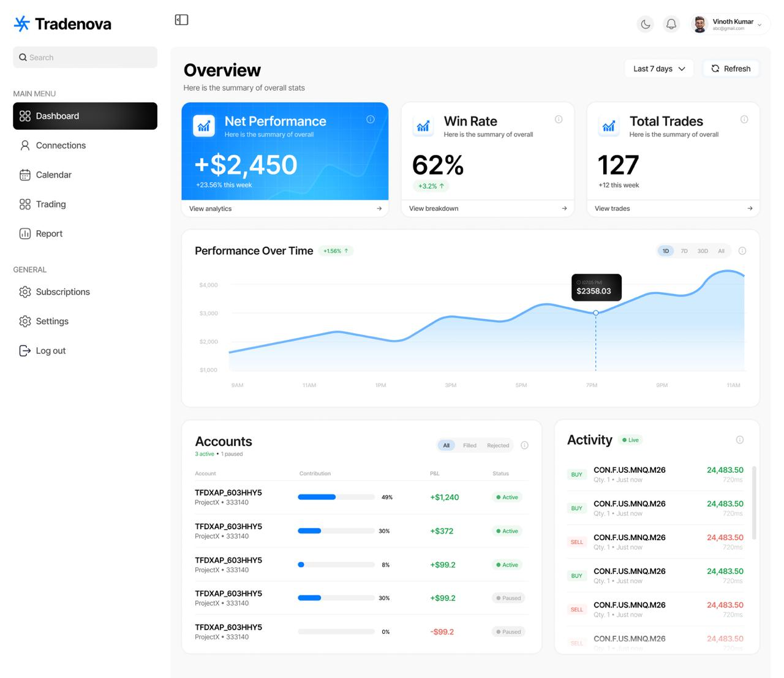Click the Tradenova logo icon

(x=21, y=24)
